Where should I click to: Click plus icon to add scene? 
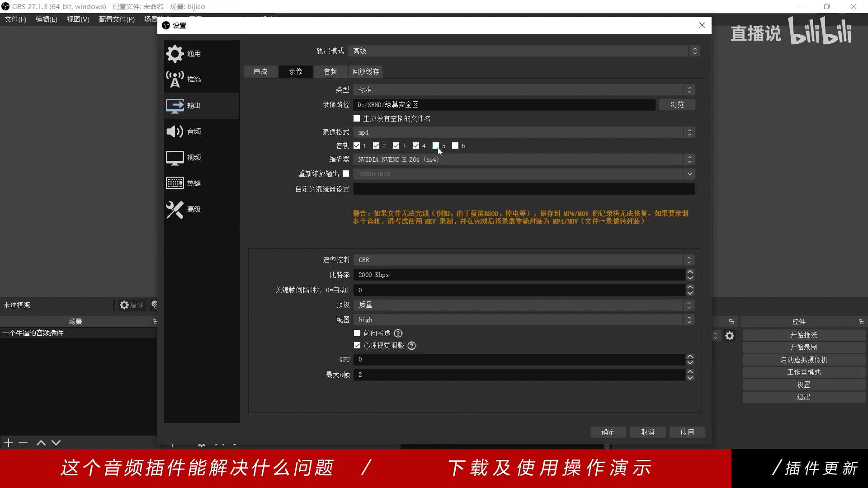click(x=9, y=443)
